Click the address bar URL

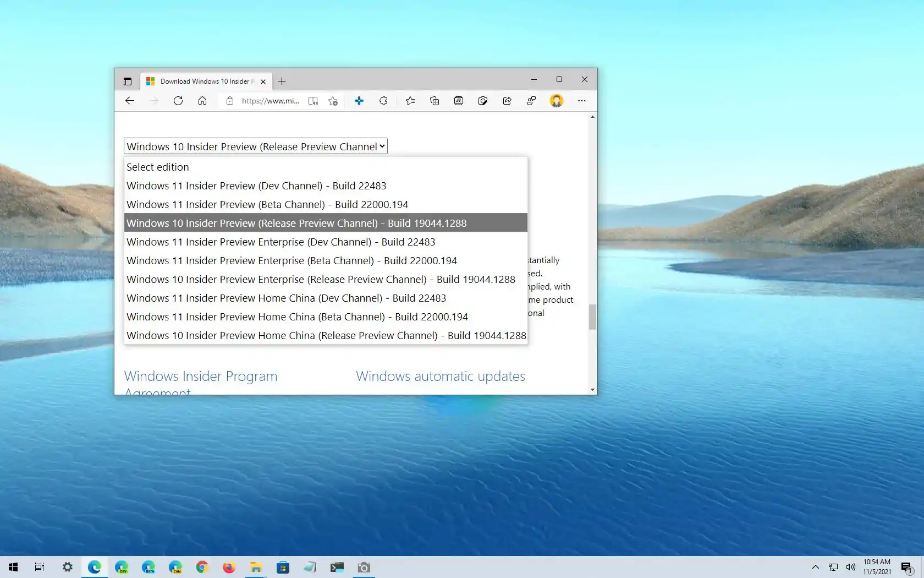point(271,101)
